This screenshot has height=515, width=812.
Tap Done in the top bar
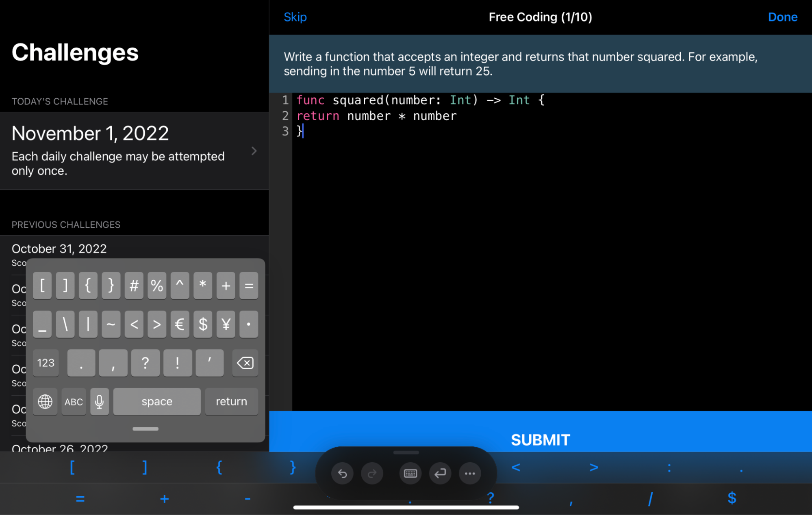click(782, 17)
